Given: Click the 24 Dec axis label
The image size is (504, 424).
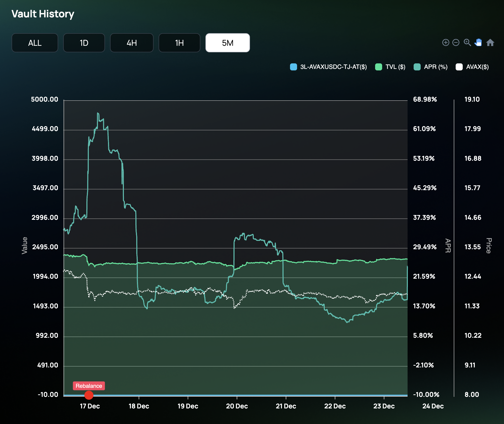Looking at the screenshot, I should tap(433, 406).
